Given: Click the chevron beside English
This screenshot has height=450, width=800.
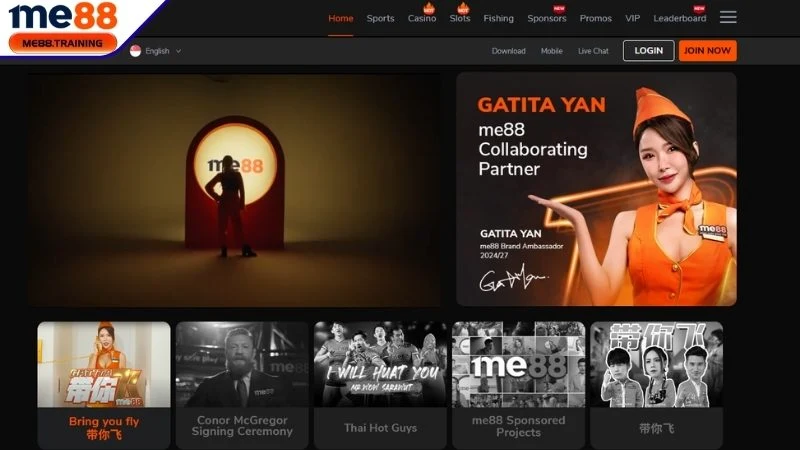Looking at the screenshot, I should coord(179,51).
